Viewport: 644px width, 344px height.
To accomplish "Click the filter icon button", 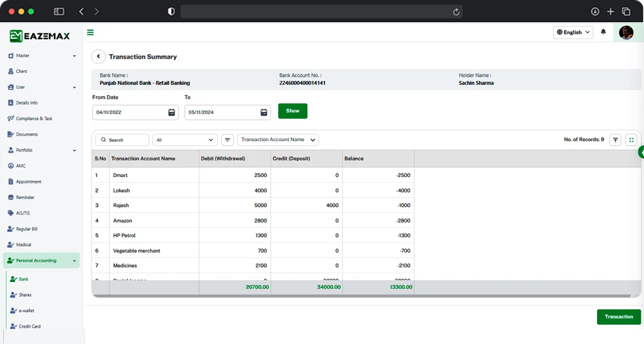I will (227, 140).
